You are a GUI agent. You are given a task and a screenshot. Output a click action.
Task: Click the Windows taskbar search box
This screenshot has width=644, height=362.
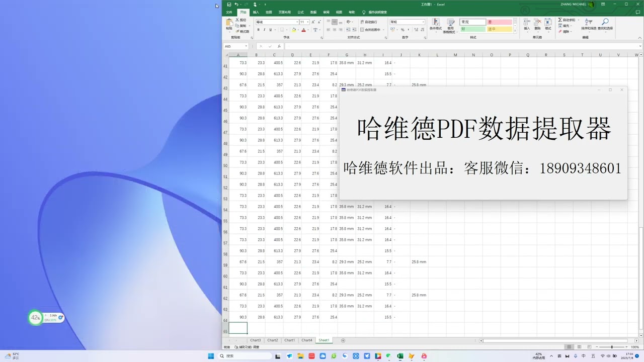pos(244,356)
